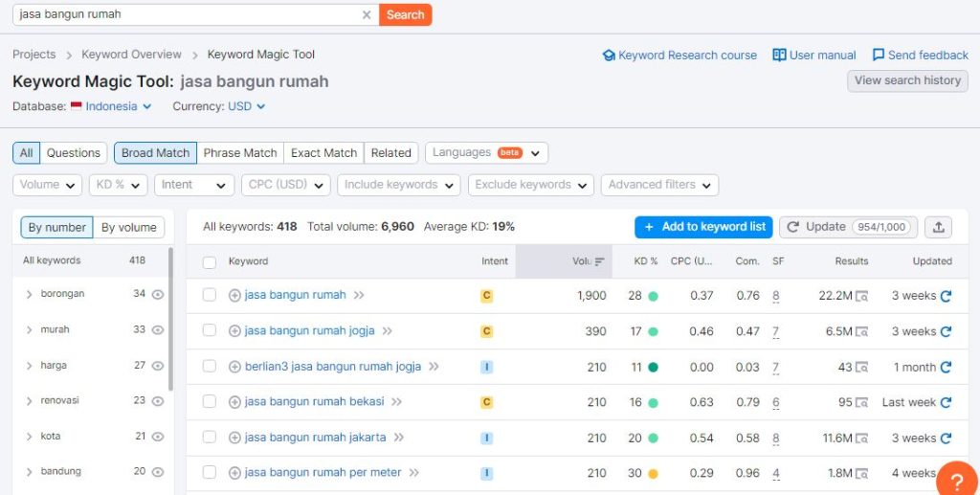Tick checkbox for jasa bangun rumah jakarta

(x=210, y=438)
